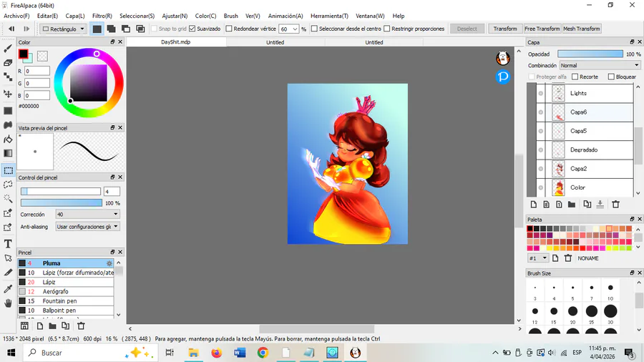The image size is (644, 362).
Task: Delete the selected layer with trash icon
Action: [615, 205]
